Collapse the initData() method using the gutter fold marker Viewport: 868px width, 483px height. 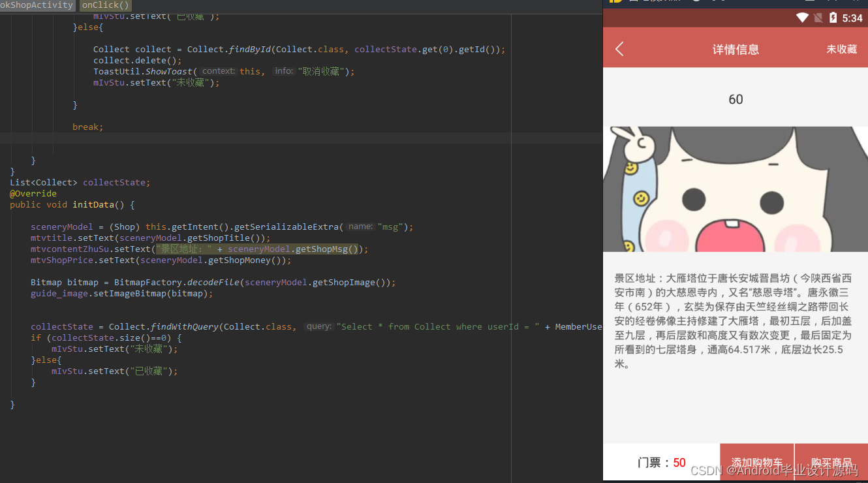(5, 204)
